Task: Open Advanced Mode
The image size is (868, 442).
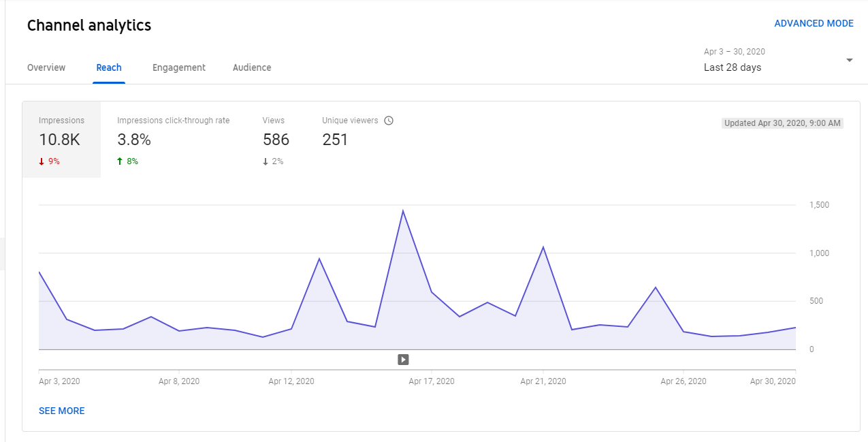Action: (x=814, y=23)
